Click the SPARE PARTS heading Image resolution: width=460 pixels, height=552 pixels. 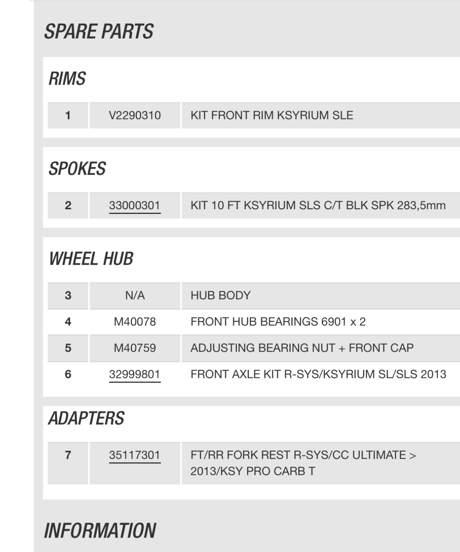[x=99, y=31]
